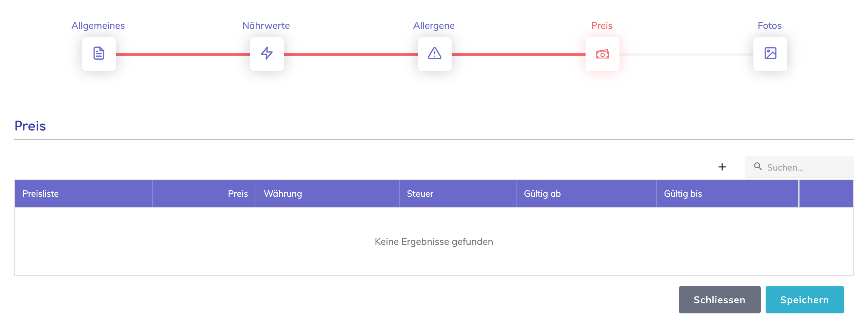868x329 pixels.
Task: Click the Währung column header
Action: coord(283,194)
